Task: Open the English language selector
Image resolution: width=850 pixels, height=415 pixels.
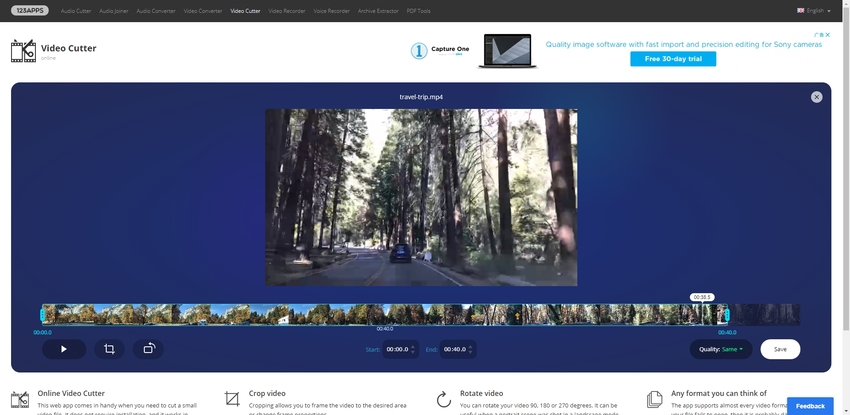Action: 814,10
